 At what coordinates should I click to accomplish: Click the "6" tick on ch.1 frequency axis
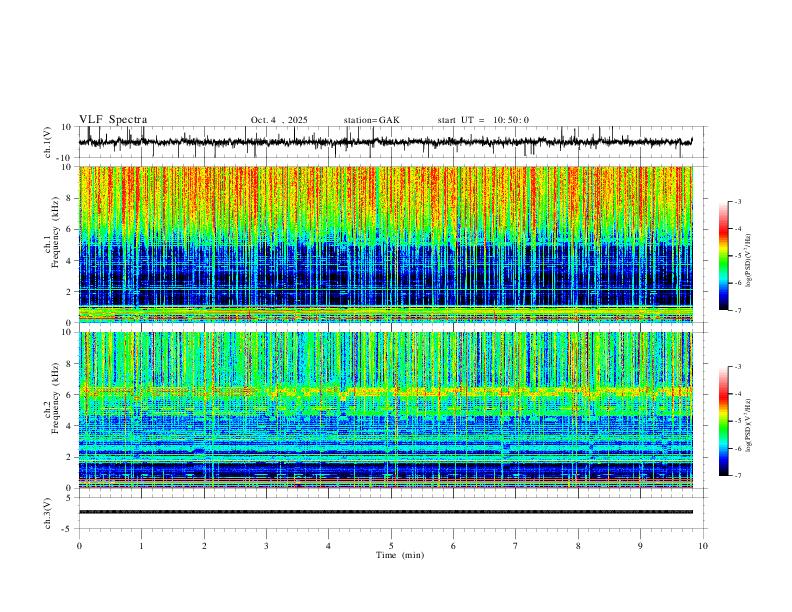(x=70, y=229)
